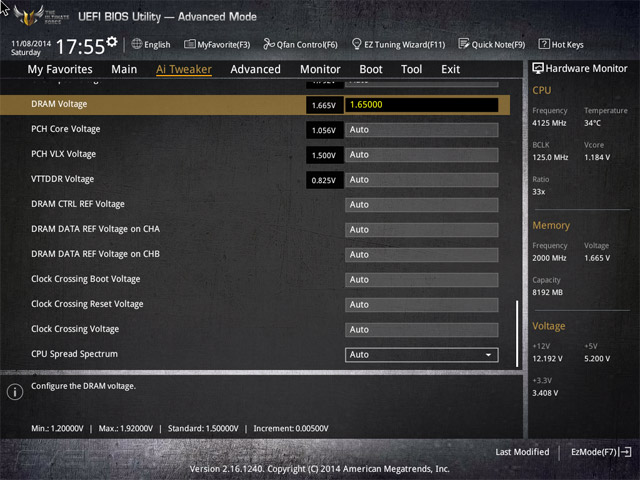Open CPU Spread Spectrum dropdown

point(422,355)
